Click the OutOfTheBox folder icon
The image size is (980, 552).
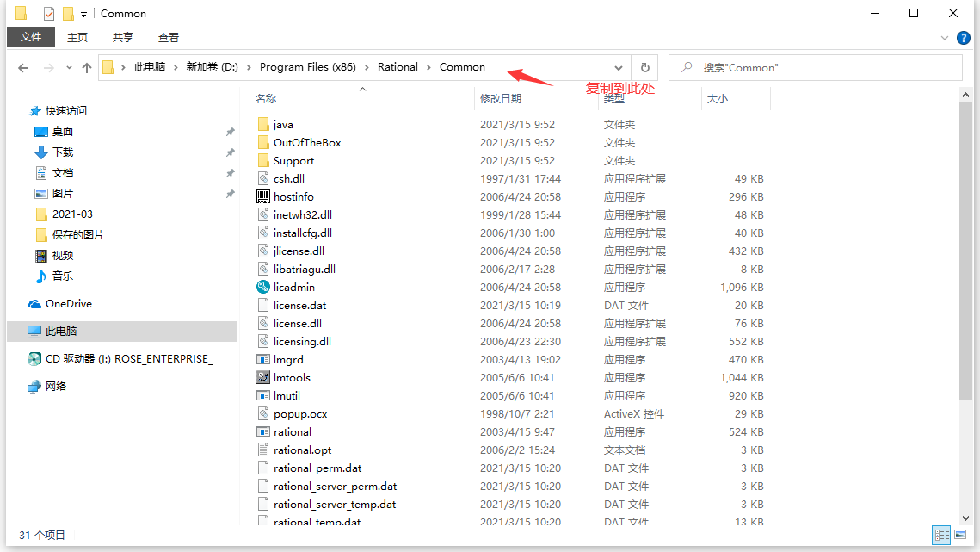263,143
